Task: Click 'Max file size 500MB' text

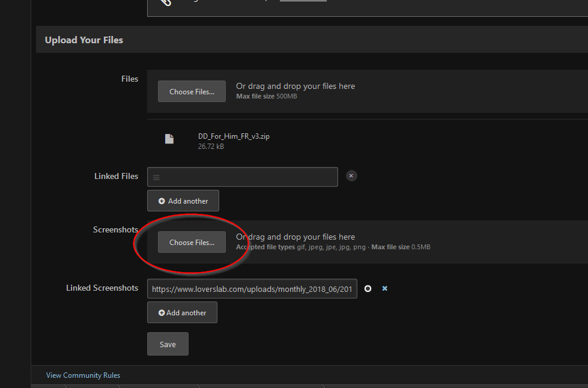Action: 267,96
